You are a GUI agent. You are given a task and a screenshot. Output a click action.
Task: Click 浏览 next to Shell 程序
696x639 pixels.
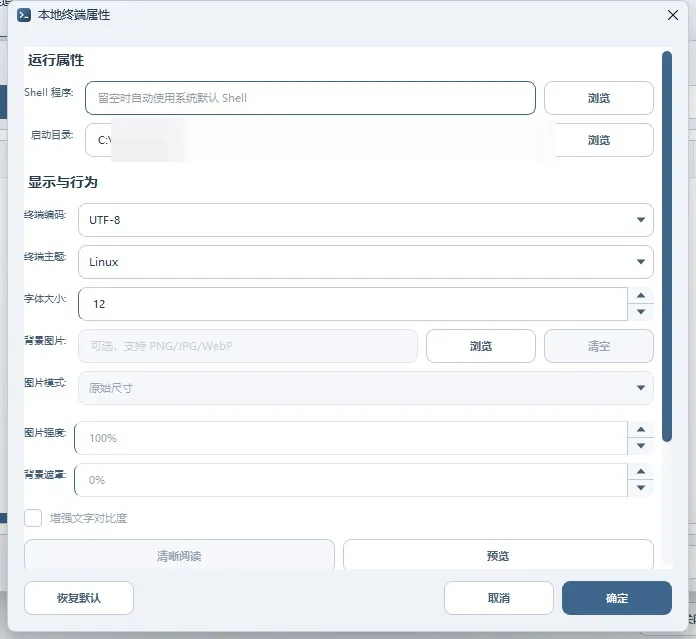click(x=598, y=98)
